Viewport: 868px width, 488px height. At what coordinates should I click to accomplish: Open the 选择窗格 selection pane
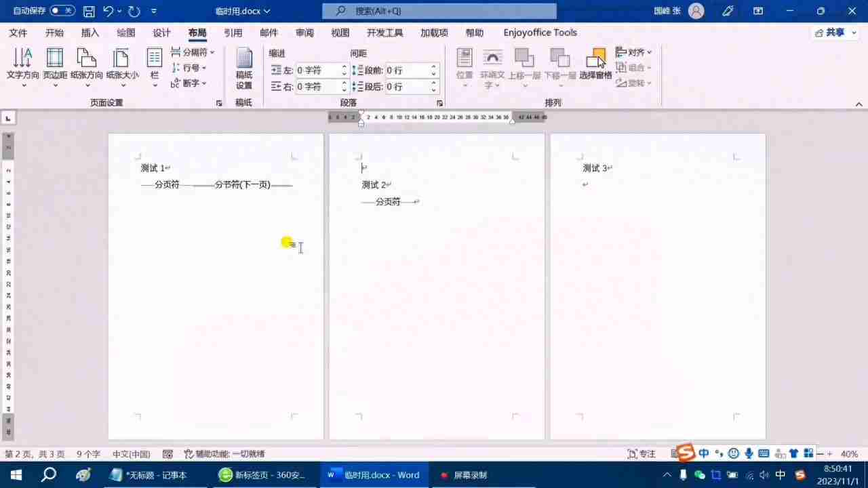(x=595, y=64)
